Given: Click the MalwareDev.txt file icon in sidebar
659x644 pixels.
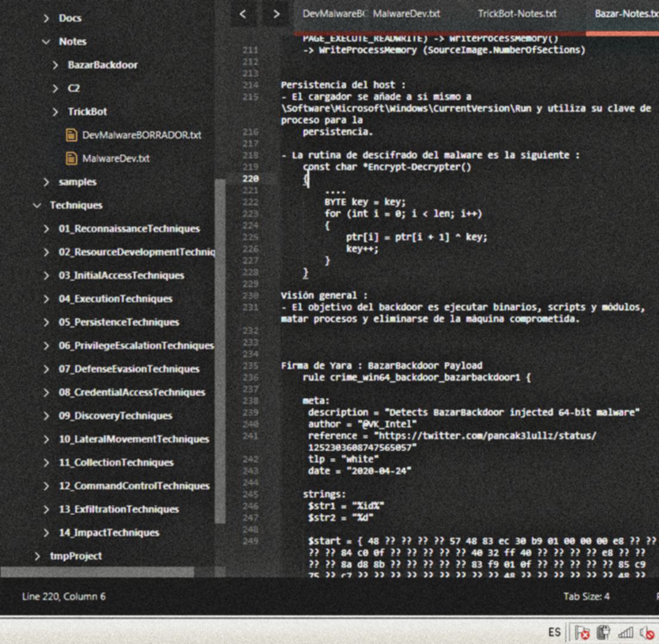Looking at the screenshot, I should coord(72,159).
